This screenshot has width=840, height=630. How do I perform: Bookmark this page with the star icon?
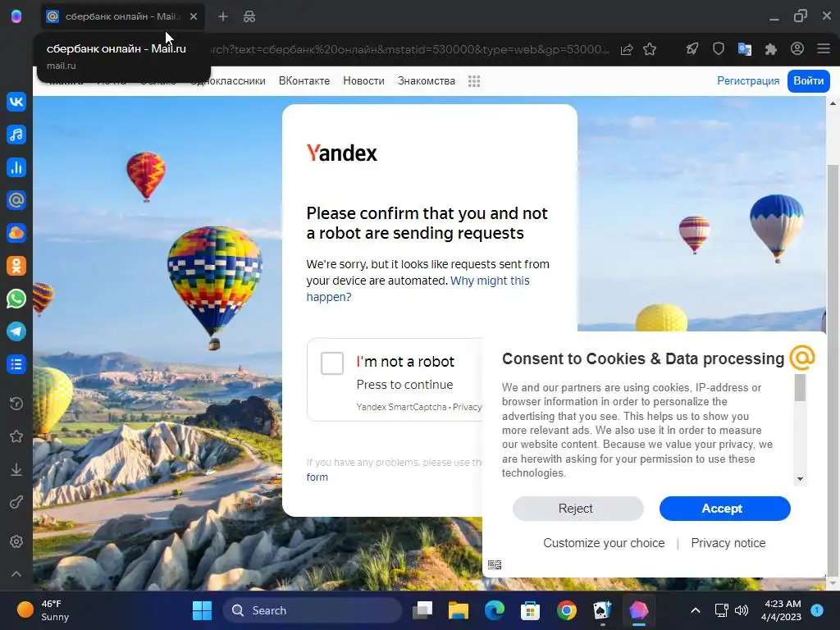(x=650, y=49)
